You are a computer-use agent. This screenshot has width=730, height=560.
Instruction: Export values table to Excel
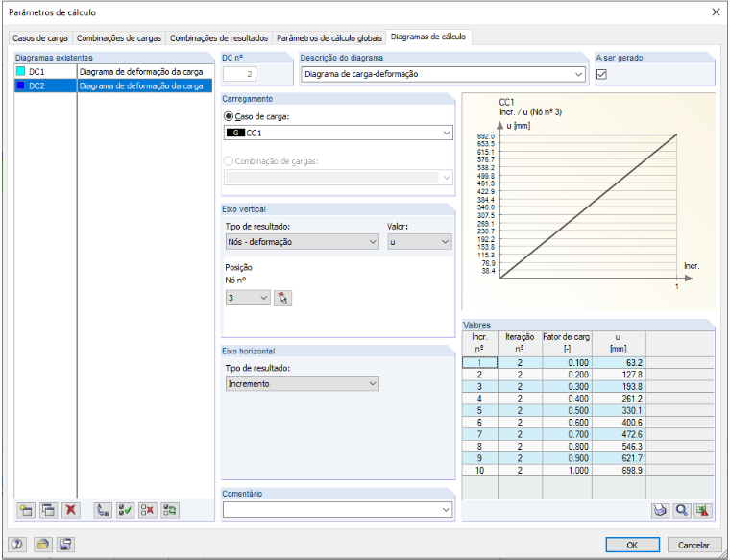point(703,511)
